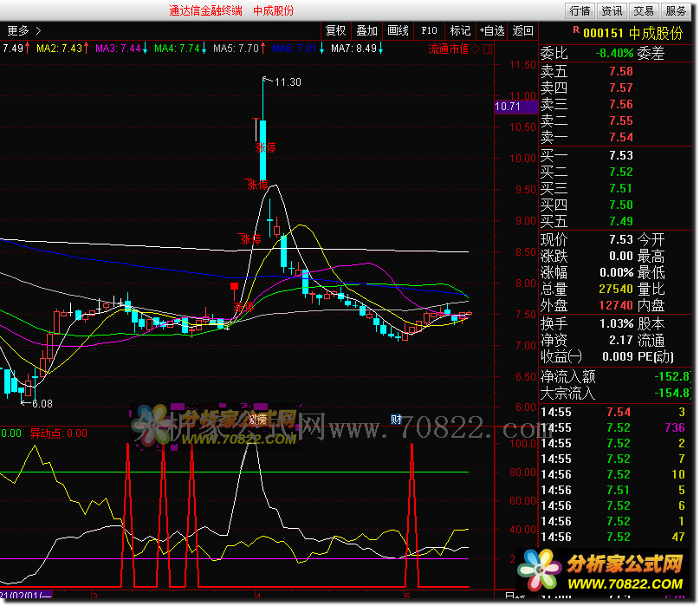Open the 资讯 tab
The height and width of the screenshot is (606, 700).
[612, 10]
